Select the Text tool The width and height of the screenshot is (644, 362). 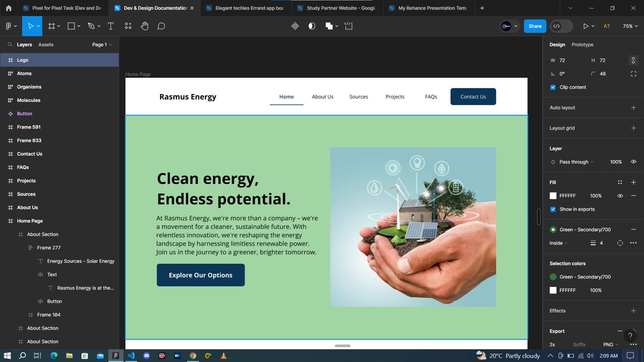111,26
